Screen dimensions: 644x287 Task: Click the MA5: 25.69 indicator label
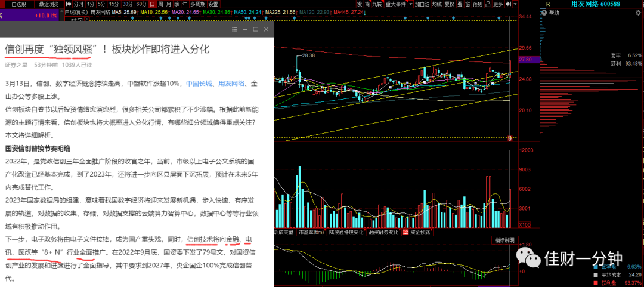[x=124, y=13]
